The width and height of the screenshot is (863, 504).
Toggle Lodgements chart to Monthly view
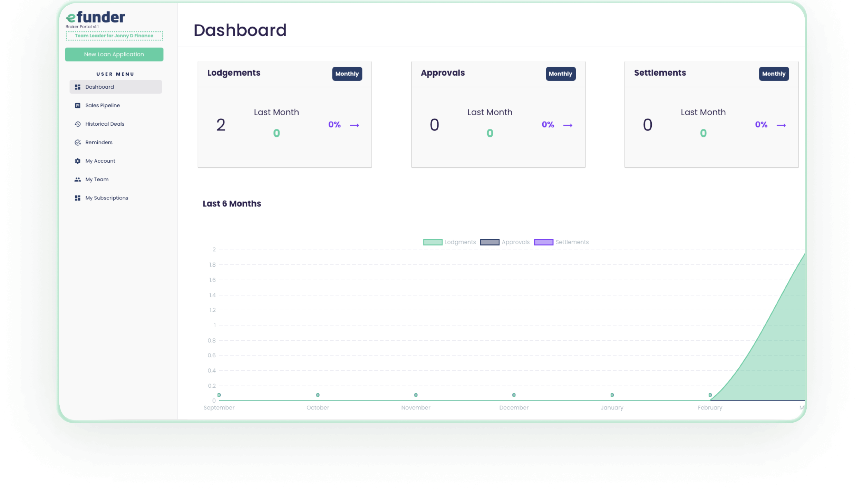[x=347, y=74]
